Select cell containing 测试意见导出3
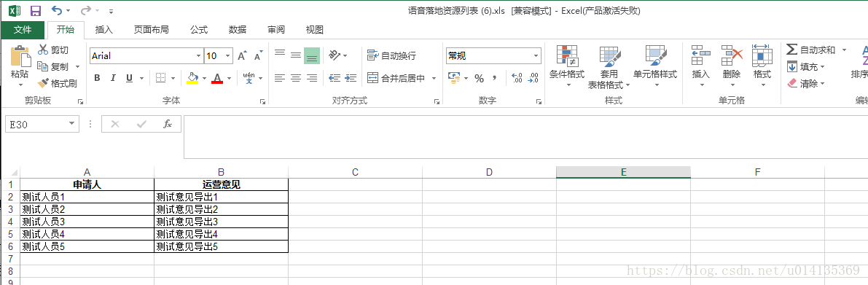 click(222, 222)
